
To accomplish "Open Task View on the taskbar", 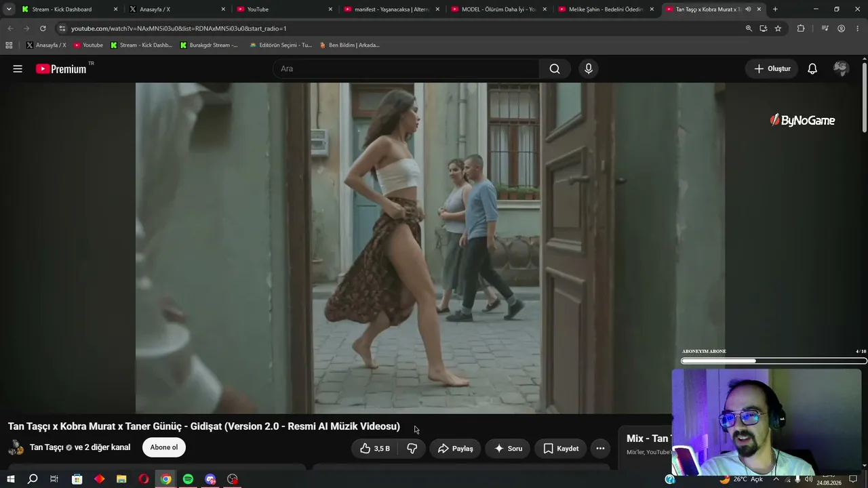I will pyautogui.click(x=54, y=479).
